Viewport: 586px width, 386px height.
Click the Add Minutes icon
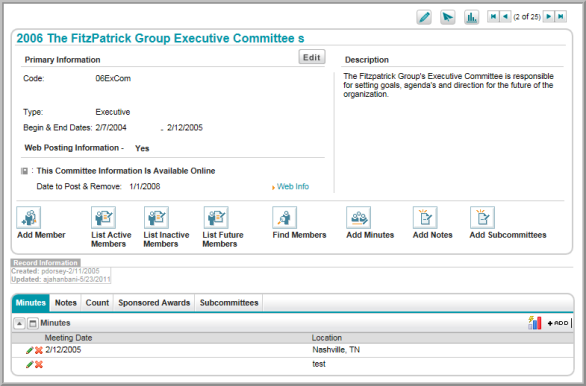click(x=358, y=217)
